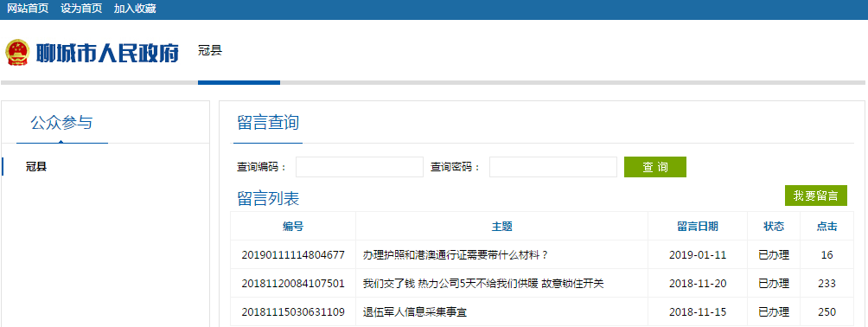Screen dimensions: 868x327
Task: Click the 网站首页 link in top bar
Action: click(28, 9)
